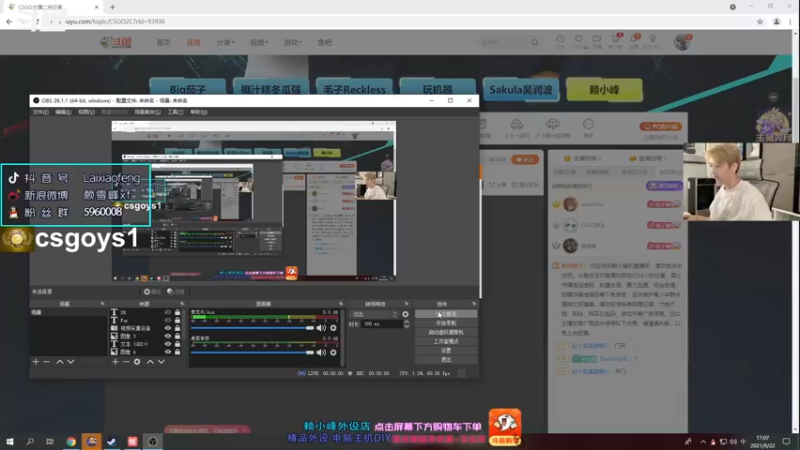Open OBS 帮助(H) menu
This screenshot has width=800, height=450.
coord(198,112)
